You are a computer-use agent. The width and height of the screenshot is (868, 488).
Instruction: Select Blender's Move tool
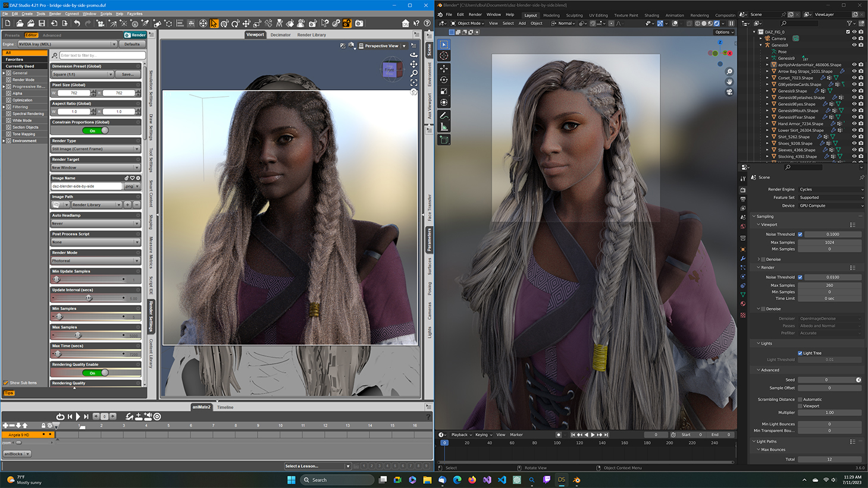[x=444, y=69]
